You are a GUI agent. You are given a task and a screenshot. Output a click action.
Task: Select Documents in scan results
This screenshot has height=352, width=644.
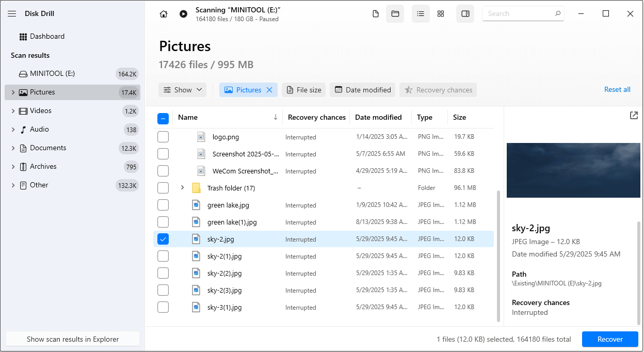coord(48,148)
